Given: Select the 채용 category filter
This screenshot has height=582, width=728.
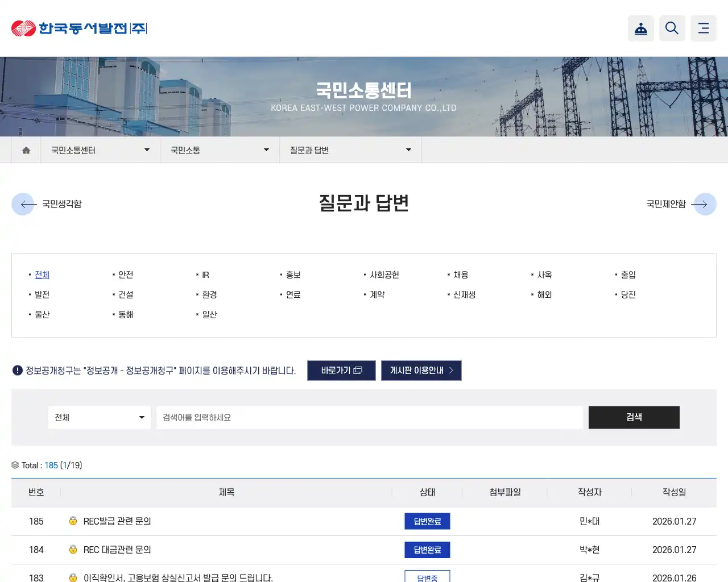Looking at the screenshot, I should 460,275.
